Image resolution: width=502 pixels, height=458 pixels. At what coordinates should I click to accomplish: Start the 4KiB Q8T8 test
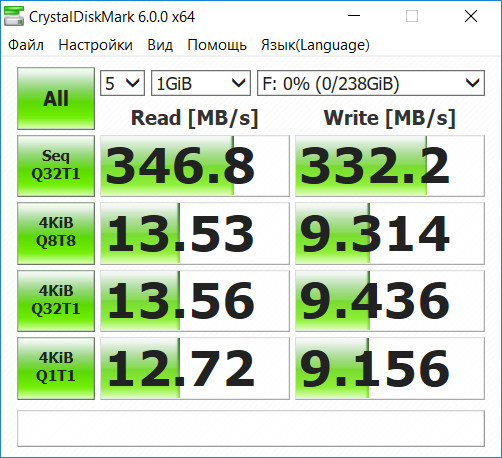56,233
